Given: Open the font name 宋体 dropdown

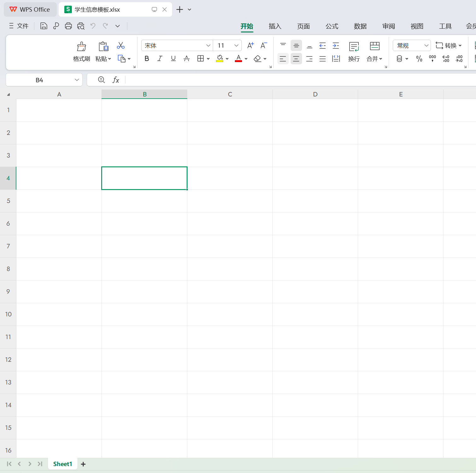Looking at the screenshot, I should (208, 45).
